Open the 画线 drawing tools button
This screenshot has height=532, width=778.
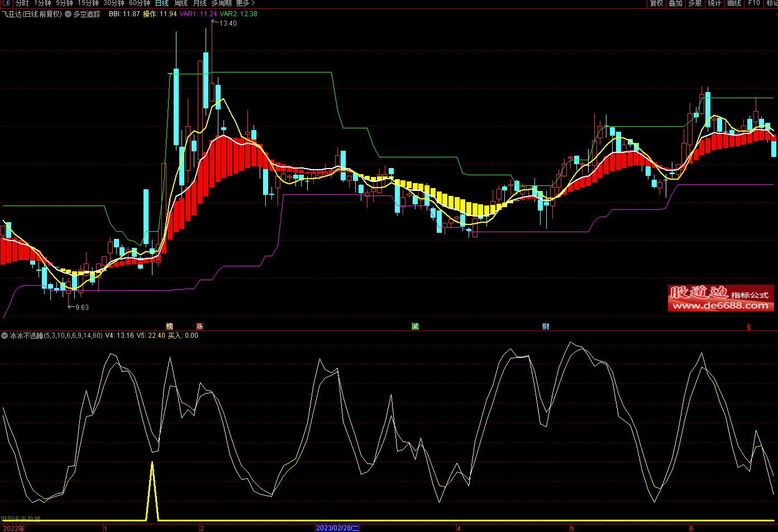click(x=734, y=3)
